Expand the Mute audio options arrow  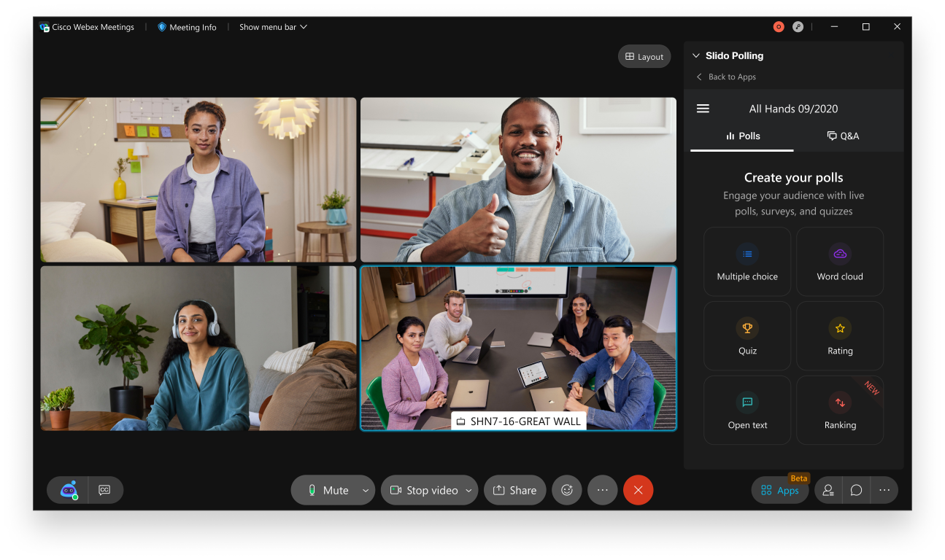click(x=366, y=490)
